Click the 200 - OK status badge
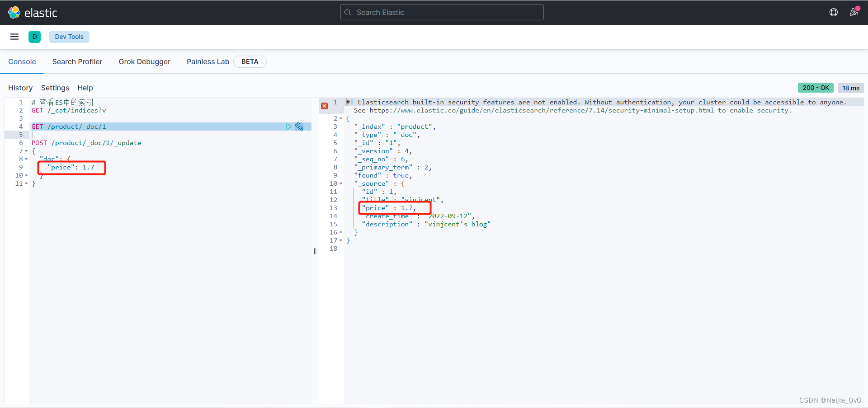This screenshot has height=408, width=868. tap(816, 88)
